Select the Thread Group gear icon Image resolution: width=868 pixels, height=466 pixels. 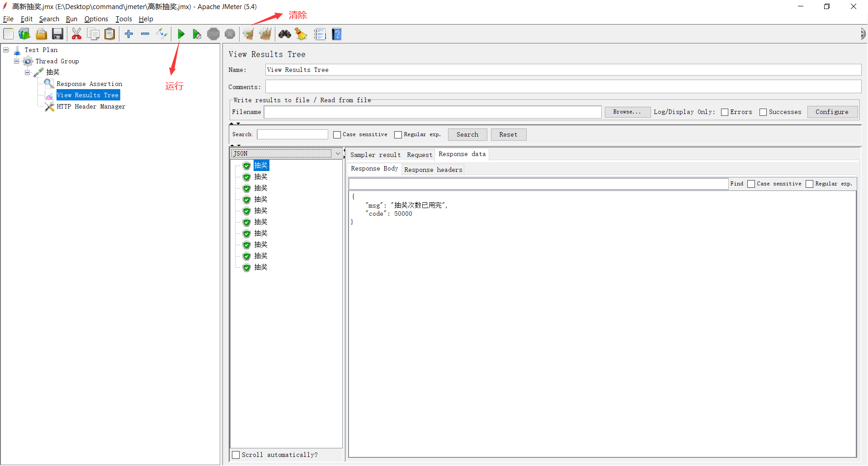28,61
